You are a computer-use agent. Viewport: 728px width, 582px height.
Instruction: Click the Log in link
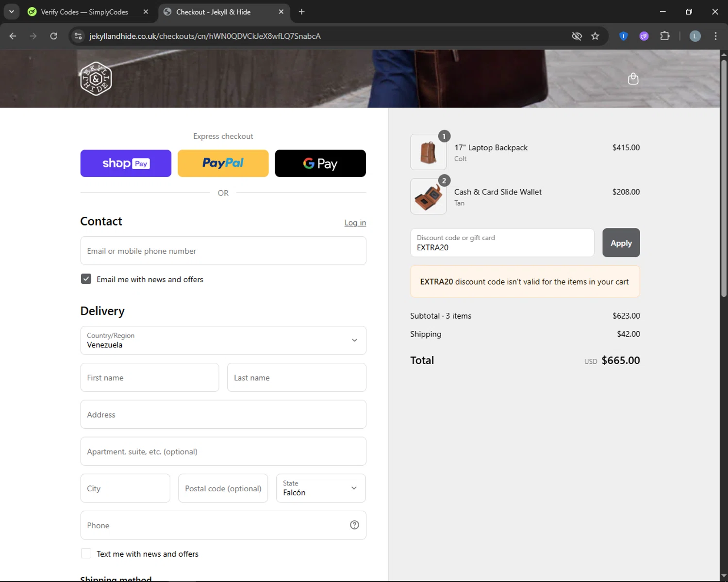pyautogui.click(x=355, y=223)
